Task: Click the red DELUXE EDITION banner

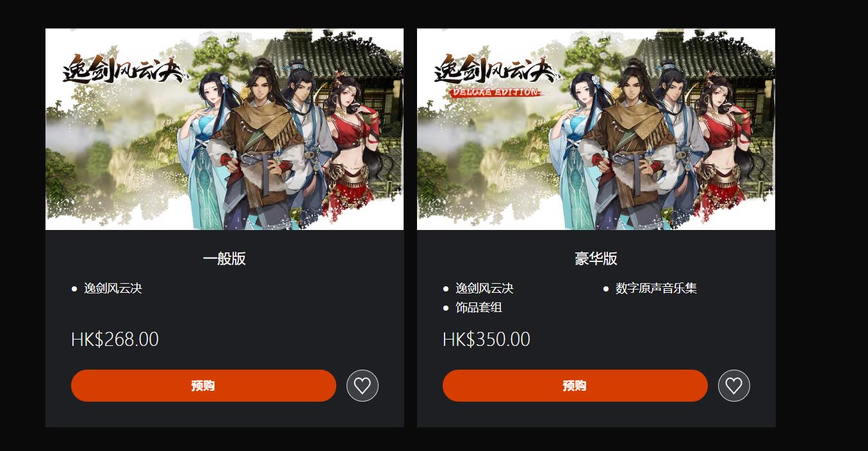Action: pos(494,92)
